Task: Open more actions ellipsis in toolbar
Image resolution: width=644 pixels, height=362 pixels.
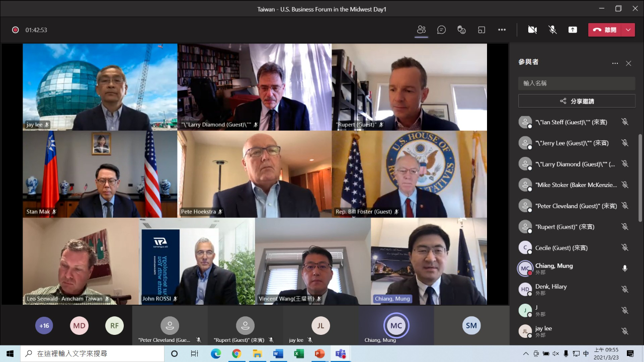Action: [502, 30]
